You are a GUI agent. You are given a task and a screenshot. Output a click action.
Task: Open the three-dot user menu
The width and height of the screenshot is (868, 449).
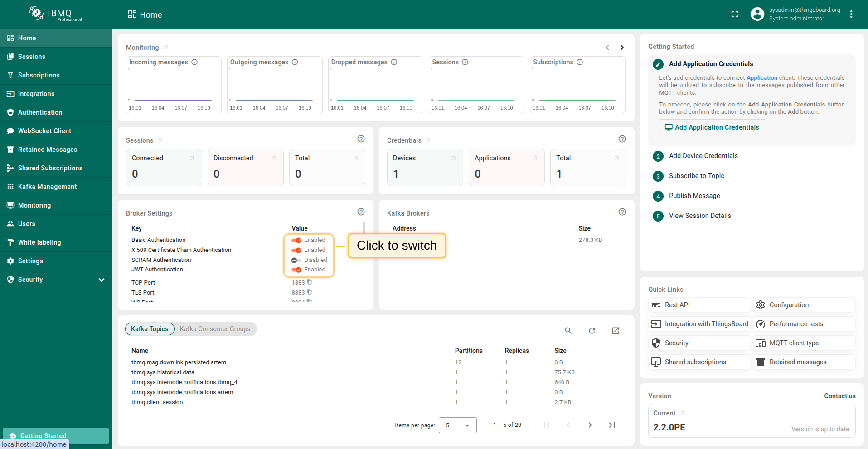851,14
